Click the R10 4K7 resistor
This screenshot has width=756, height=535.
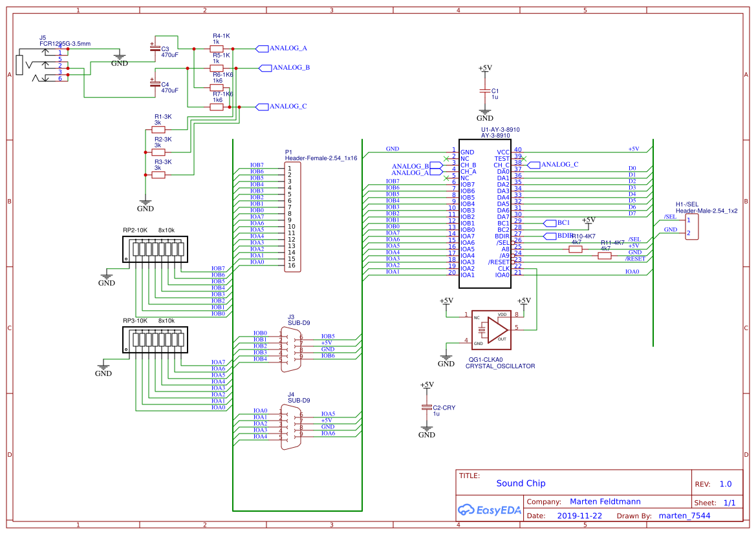[x=576, y=249]
